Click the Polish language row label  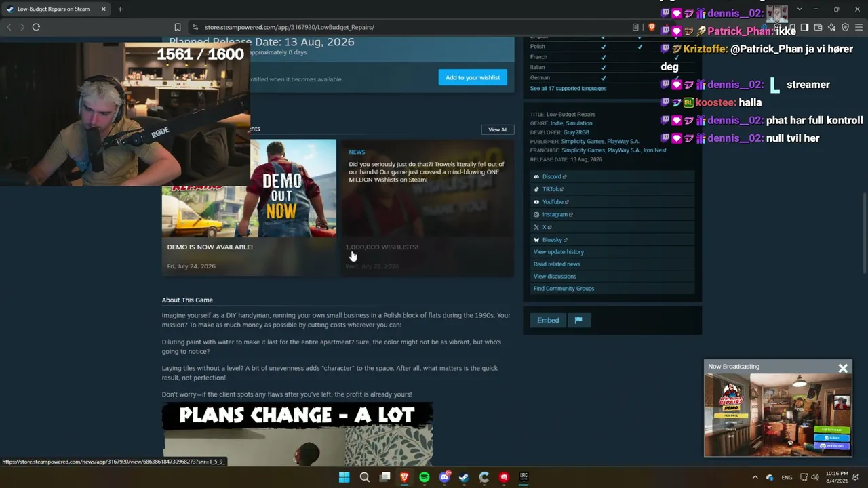(x=538, y=47)
